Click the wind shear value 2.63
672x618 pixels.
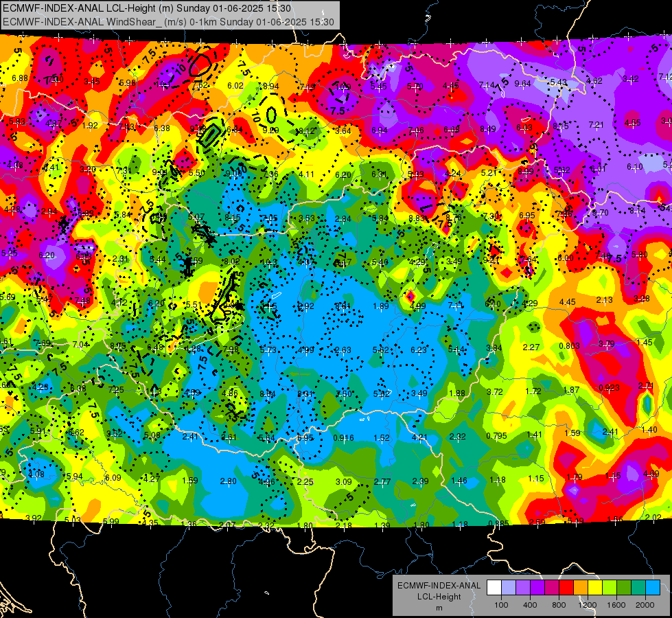coord(343,350)
